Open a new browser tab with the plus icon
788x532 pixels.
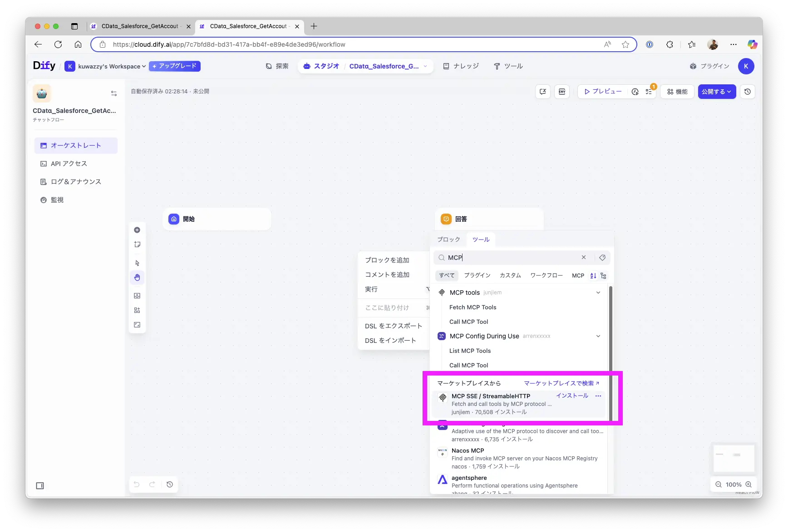pos(314,26)
